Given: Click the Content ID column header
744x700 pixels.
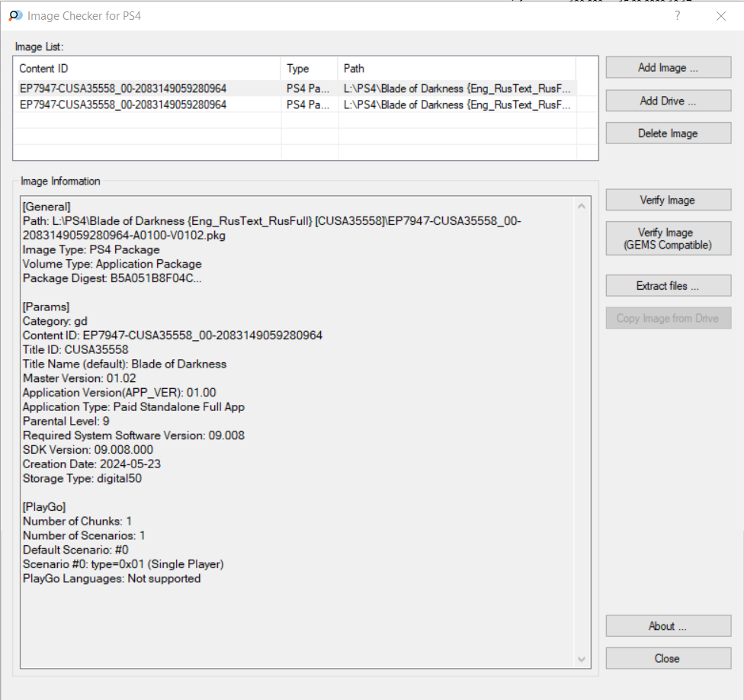Looking at the screenshot, I should click(149, 69).
